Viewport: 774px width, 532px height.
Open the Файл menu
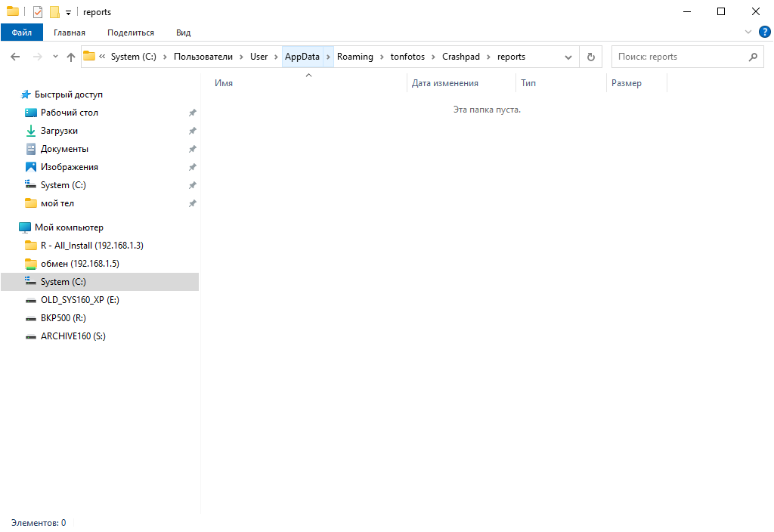22,32
